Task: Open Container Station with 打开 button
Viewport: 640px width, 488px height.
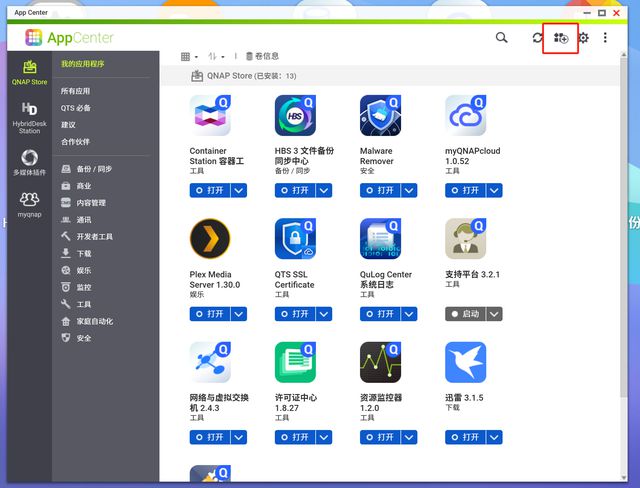Action: [210, 191]
